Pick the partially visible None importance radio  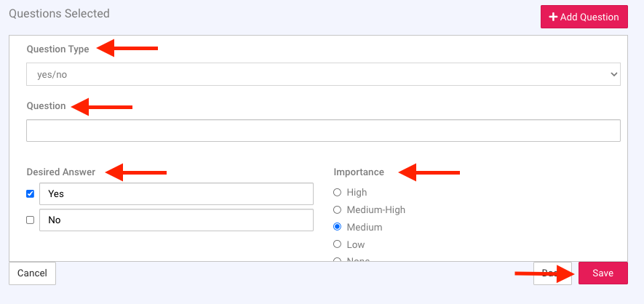click(337, 259)
